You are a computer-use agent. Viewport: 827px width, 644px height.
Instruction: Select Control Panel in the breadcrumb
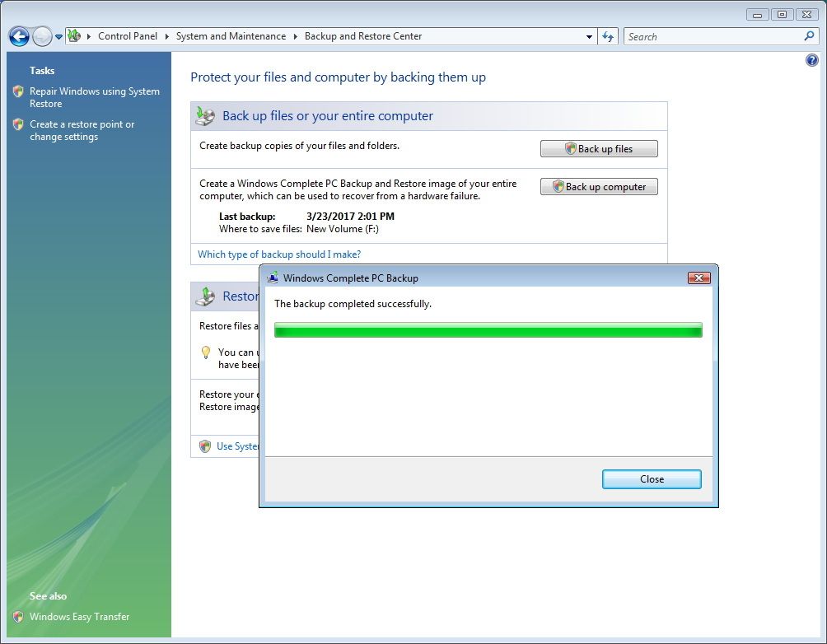(x=128, y=36)
